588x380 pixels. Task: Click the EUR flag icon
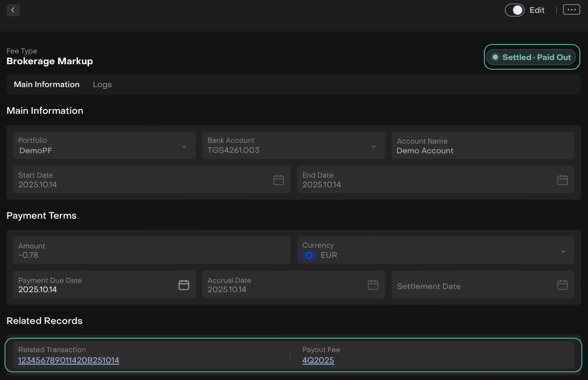click(x=309, y=255)
